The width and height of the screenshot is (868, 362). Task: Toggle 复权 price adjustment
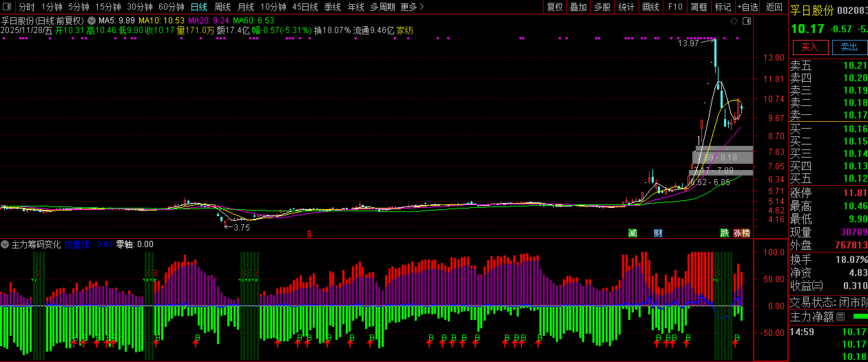555,7
